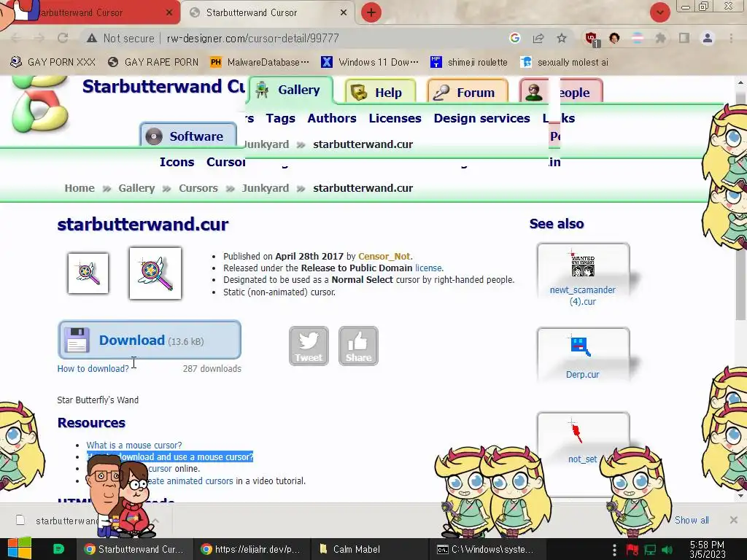Click the volume speaker tray icon
747x560 pixels.
pyautogui.click(x=667, y=550)
